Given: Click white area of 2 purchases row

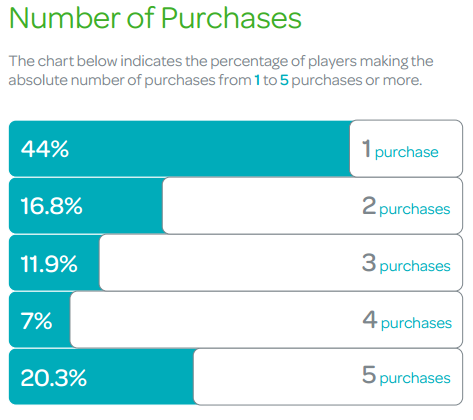Looking at the screenshot, I should [262, 206].
